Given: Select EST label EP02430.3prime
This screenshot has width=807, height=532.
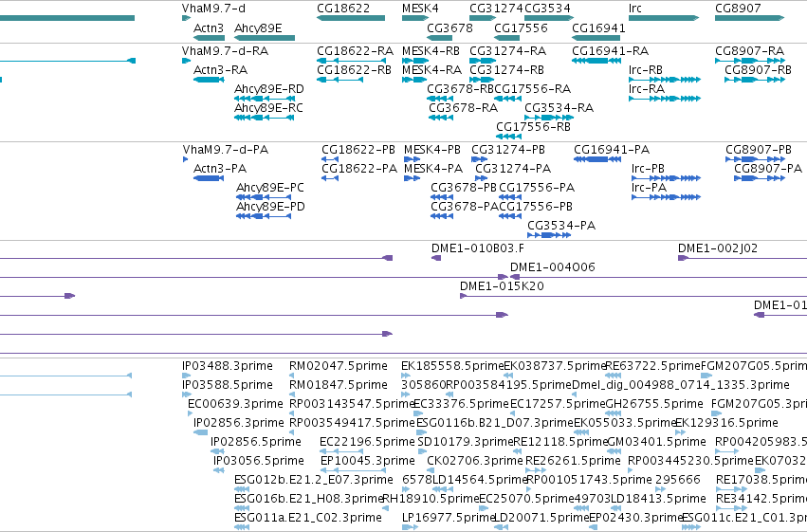Looking at the screenshot, I should point(635,518).
